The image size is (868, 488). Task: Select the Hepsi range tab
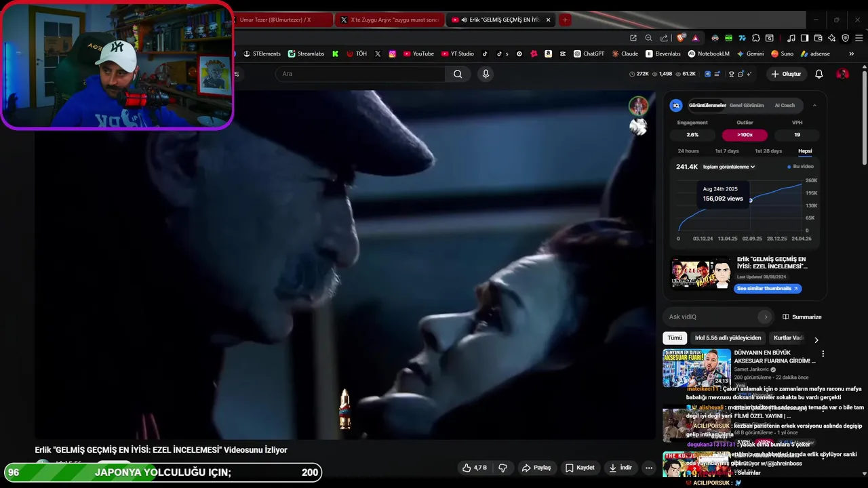pos(805,151)
